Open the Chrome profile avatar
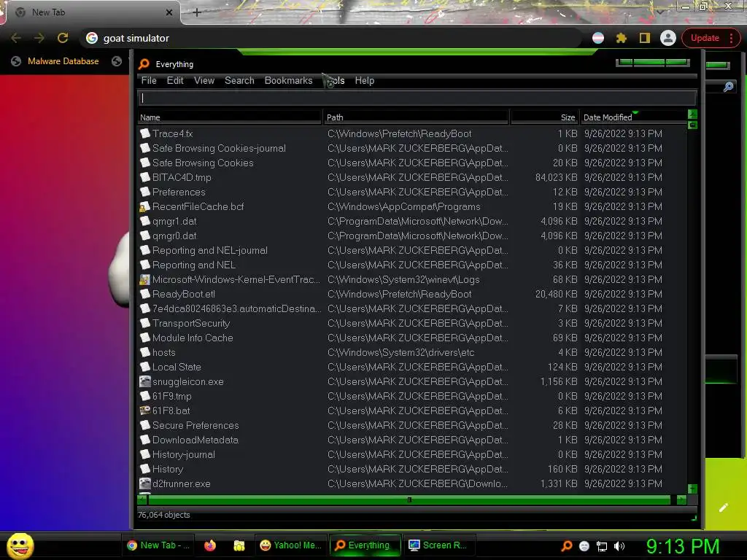Image resolution: width=747 pixels, height=560 pixels. click(x=668, y=38)
